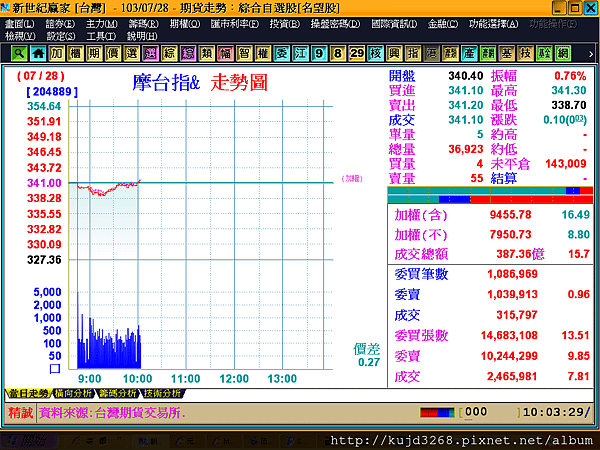Click the [000] input field in status bar

[x=490, y=412]
